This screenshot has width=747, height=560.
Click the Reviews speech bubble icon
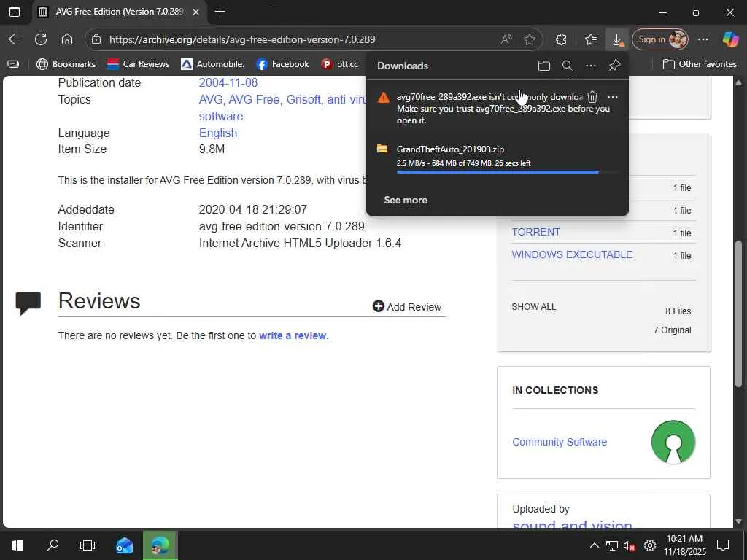[x=28, y=303]
